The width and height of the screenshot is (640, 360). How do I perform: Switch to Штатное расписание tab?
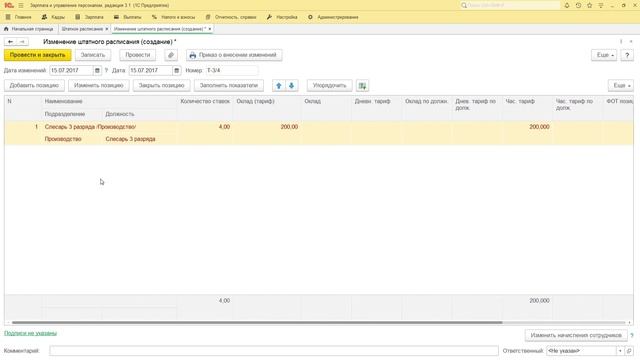coord(82,29)
